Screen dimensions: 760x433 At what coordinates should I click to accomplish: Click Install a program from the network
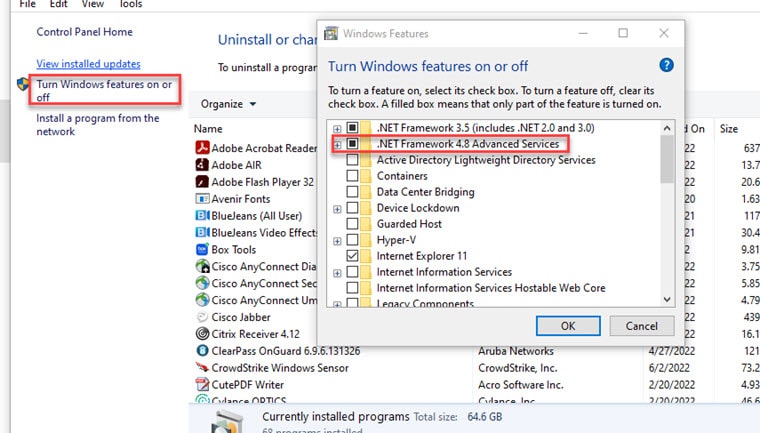[97, 125]
